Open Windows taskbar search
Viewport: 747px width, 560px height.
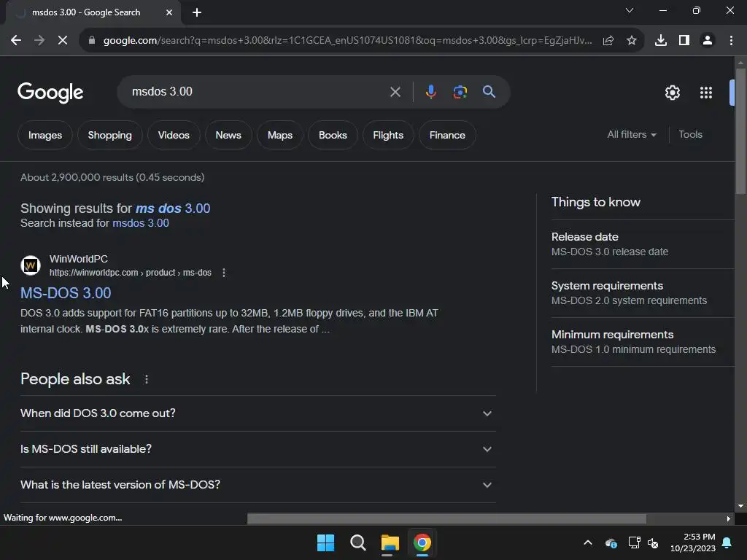point(357,542)
